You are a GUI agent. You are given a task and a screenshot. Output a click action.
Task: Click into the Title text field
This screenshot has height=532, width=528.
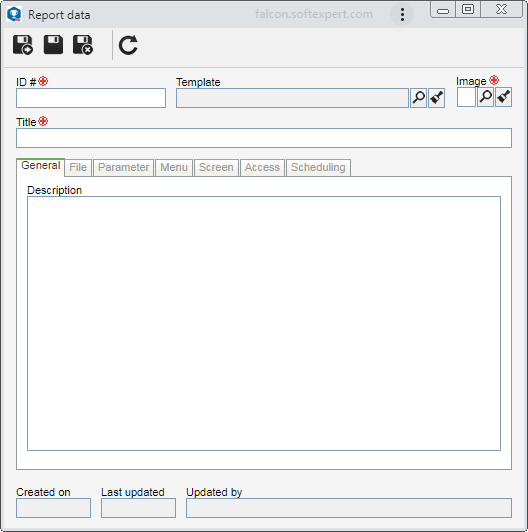click(x=264, y=138)
